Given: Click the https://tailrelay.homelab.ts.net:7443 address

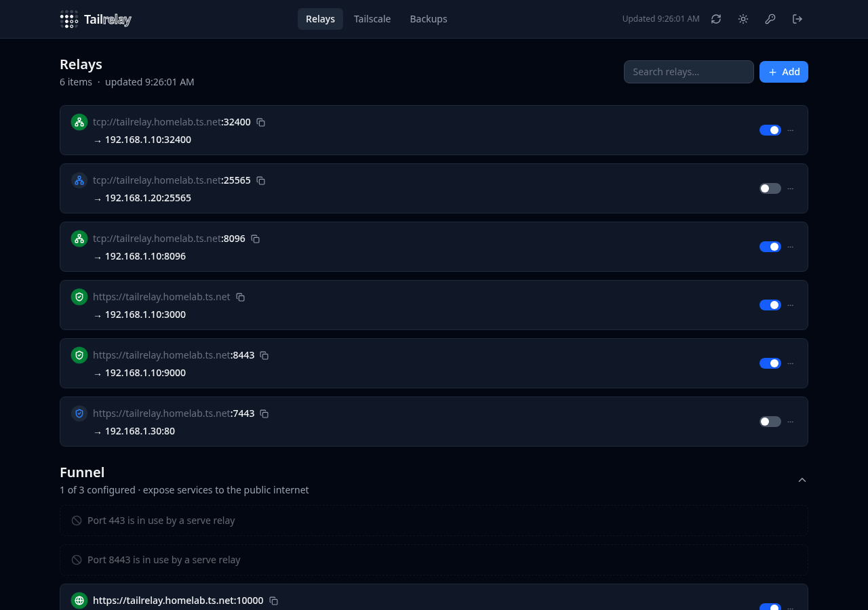Looking at the screenshot, I should click(x=174, y=413).
